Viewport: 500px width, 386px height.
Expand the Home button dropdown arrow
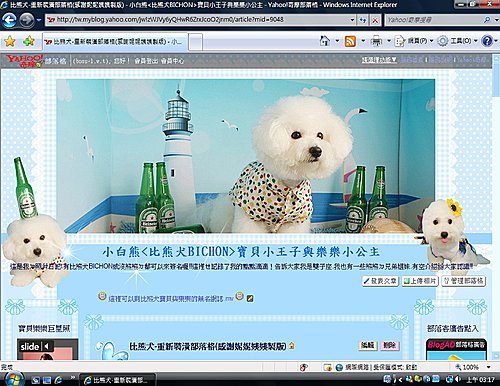coord(337,41)
